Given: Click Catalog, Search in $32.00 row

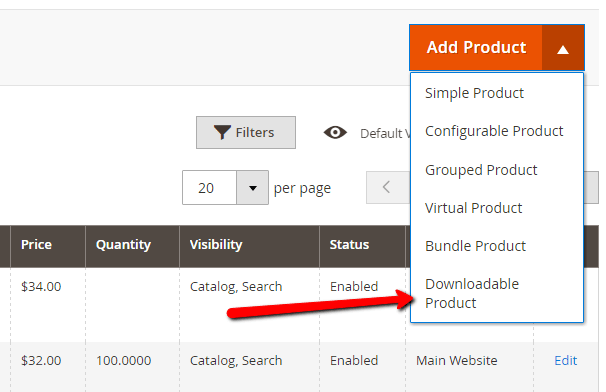Looking at the screenshot, I should pyautogui.click(x=236, y=361).
